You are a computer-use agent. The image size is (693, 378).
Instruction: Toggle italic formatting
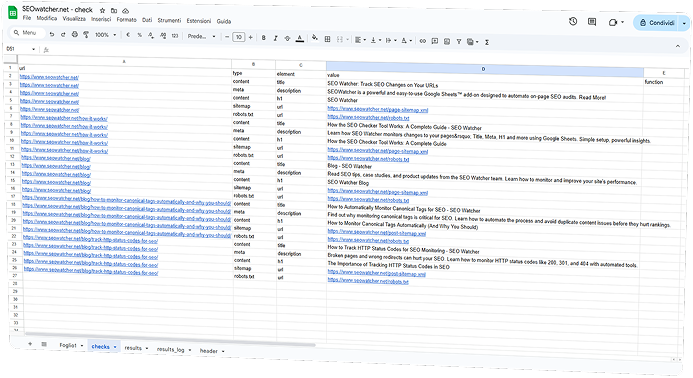(x=275, y=38)
